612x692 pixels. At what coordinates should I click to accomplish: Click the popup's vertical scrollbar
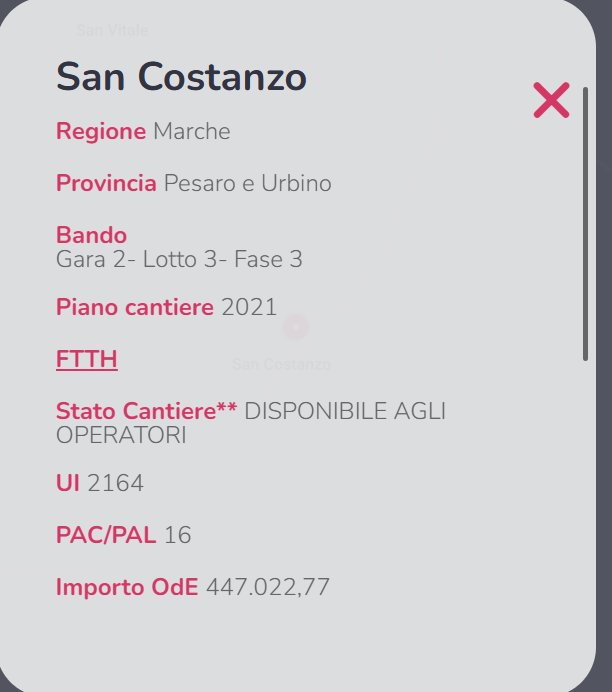click(585, 222)
